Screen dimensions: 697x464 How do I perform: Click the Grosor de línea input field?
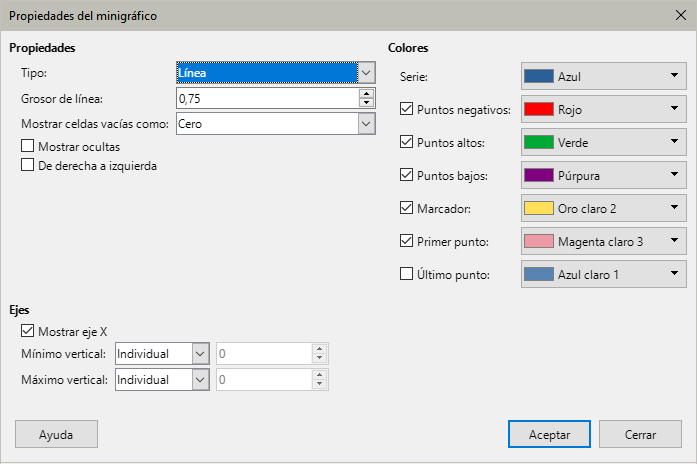click(x=266, y=98)
